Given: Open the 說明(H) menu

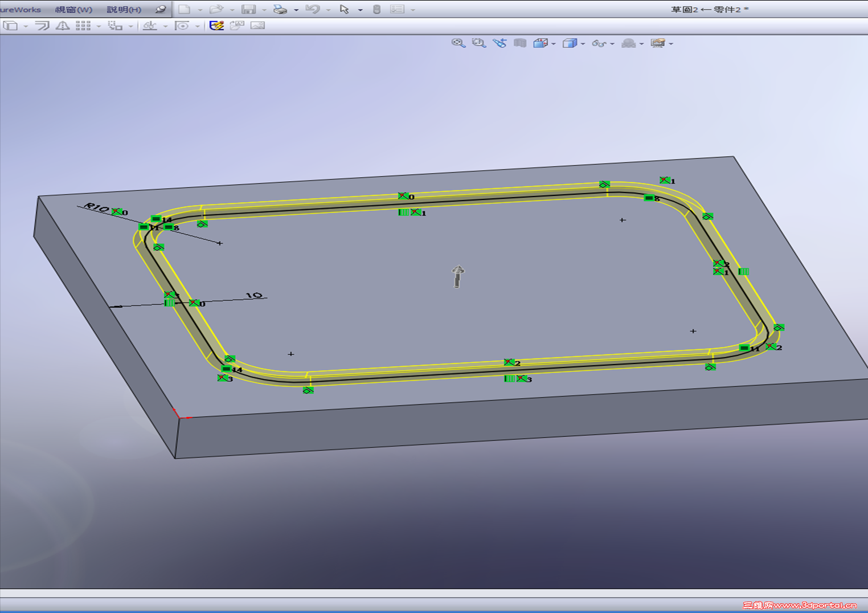Looking at the screenshot, I should point(124,9).
